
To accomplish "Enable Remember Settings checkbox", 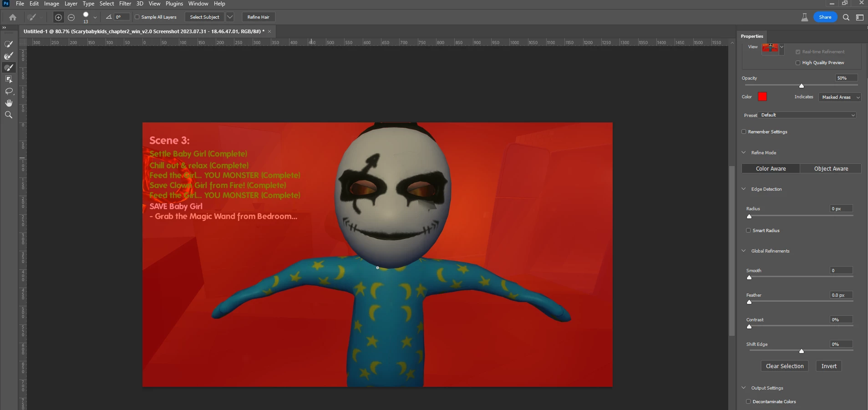I will (x=744, y=132).
